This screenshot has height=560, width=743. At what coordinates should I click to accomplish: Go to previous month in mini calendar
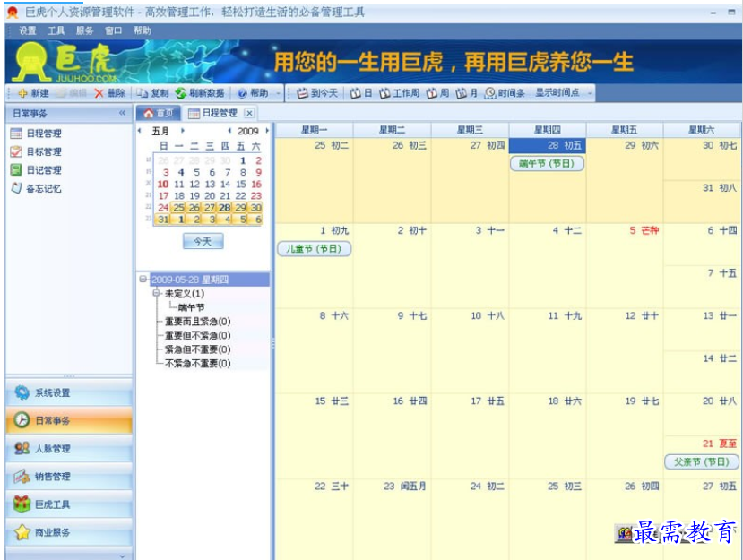pos(139,130)
